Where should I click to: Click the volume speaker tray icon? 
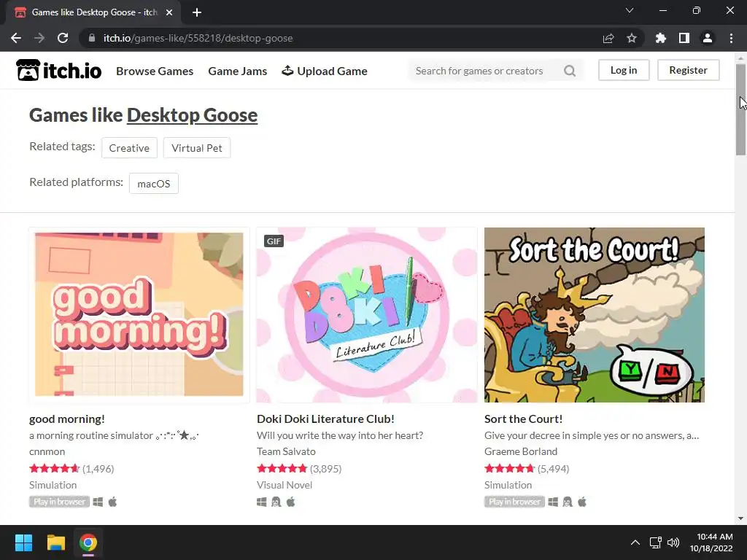click(673, 542)
